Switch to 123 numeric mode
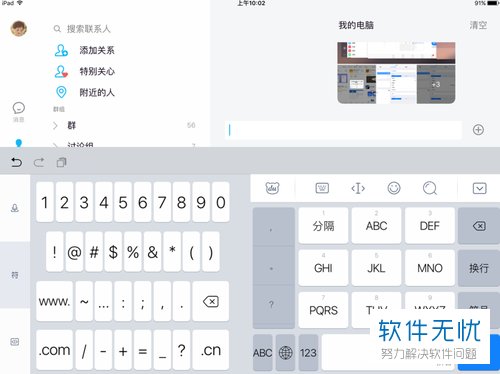Image resolution: width=500 pixels, height=374 pixels. pos(308,353)
